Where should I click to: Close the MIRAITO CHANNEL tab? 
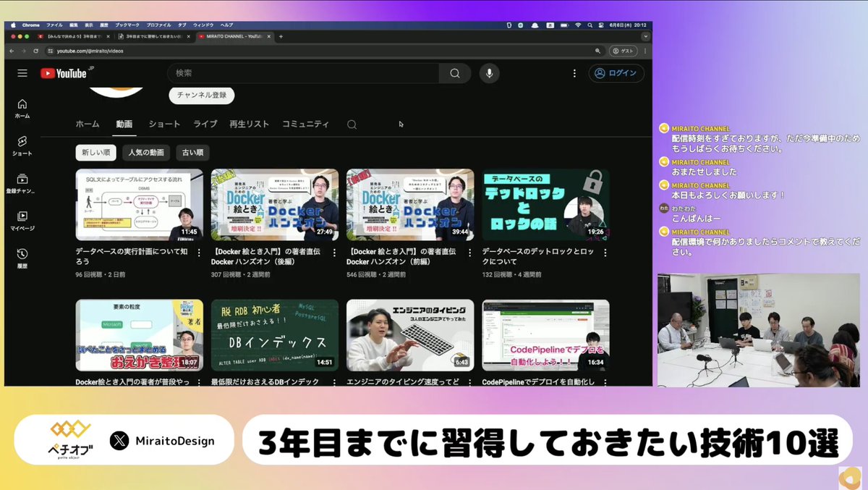click(270, 36)
